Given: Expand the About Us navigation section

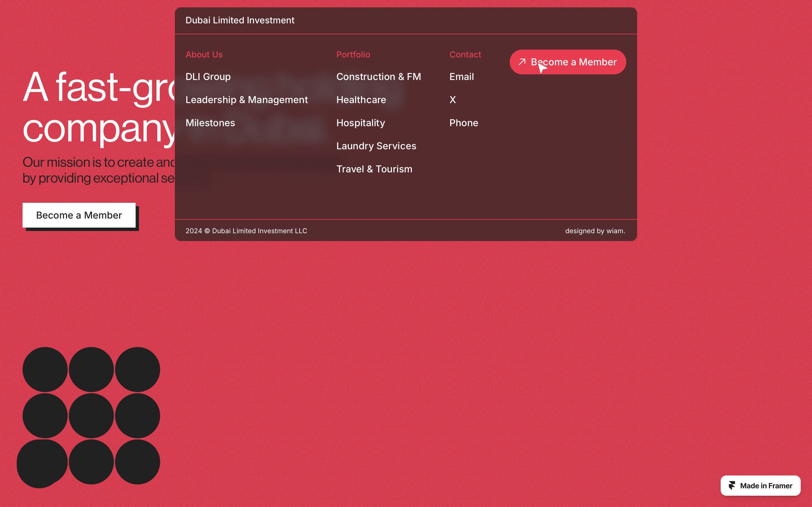Looking at the screenshot, I should 204,54.
